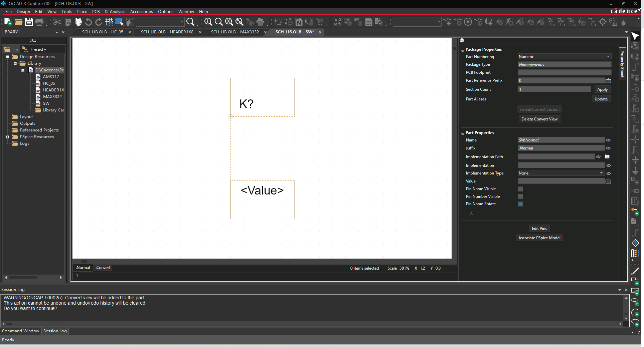Select the Area Select tool icon
This screenshot has height=347, width=644.
119,22
